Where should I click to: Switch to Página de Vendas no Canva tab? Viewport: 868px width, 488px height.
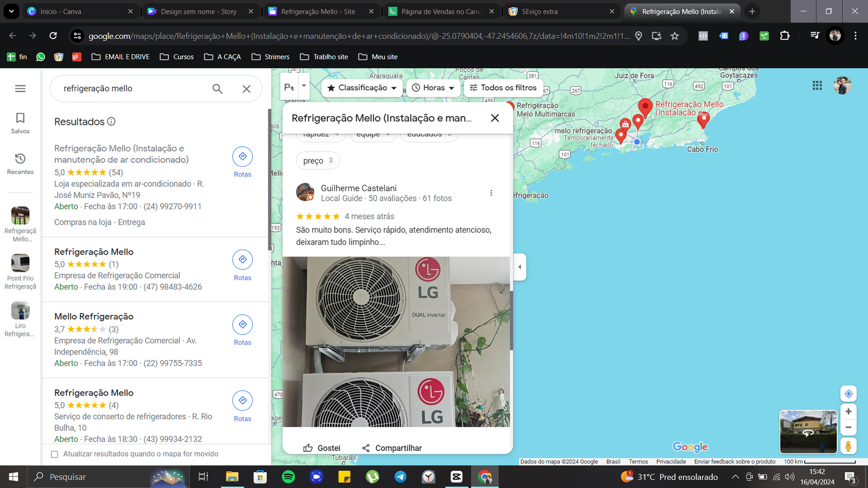click(x=442, y=11)
